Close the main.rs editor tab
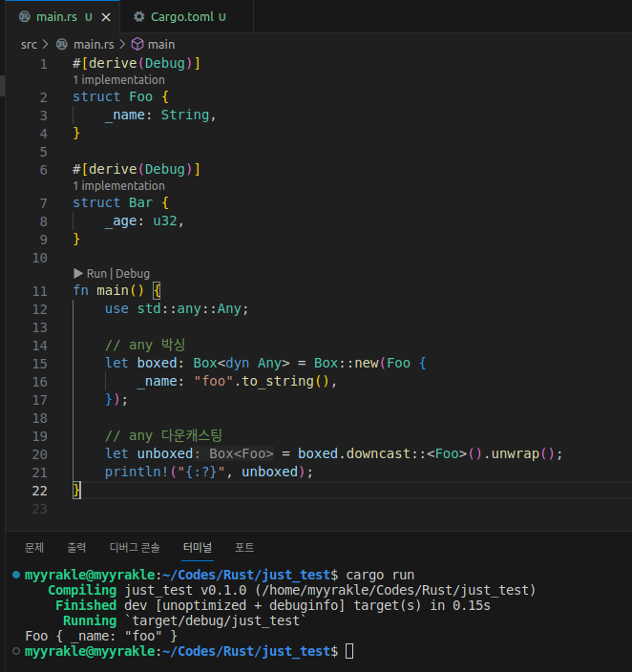The image size is (632, 672). [x=105, y=17]
